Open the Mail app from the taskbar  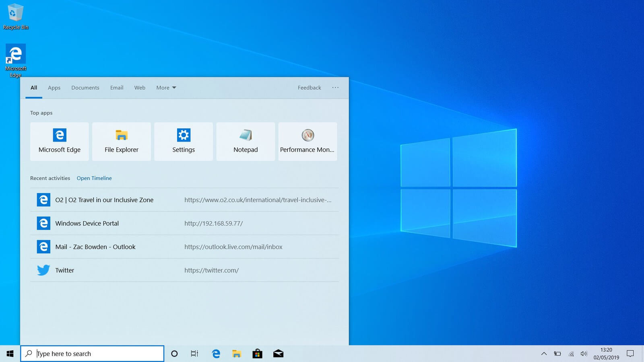[x=278, y=354]
